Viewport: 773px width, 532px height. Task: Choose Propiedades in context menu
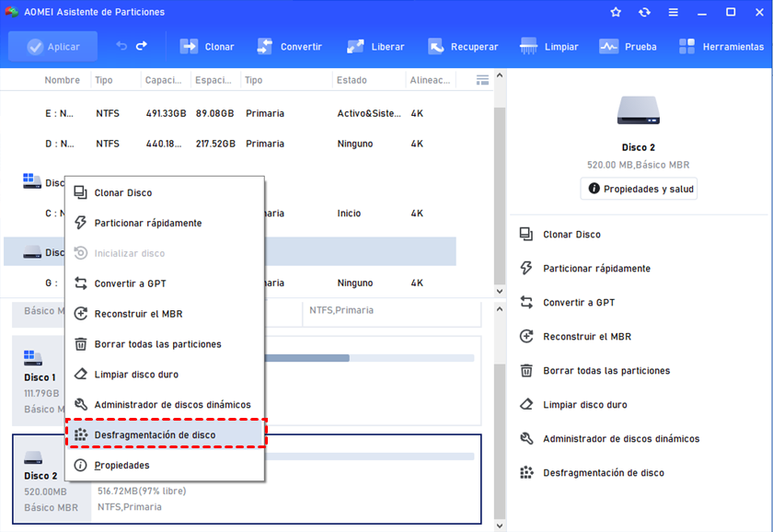pyautogui.click(x=165, y=465)
